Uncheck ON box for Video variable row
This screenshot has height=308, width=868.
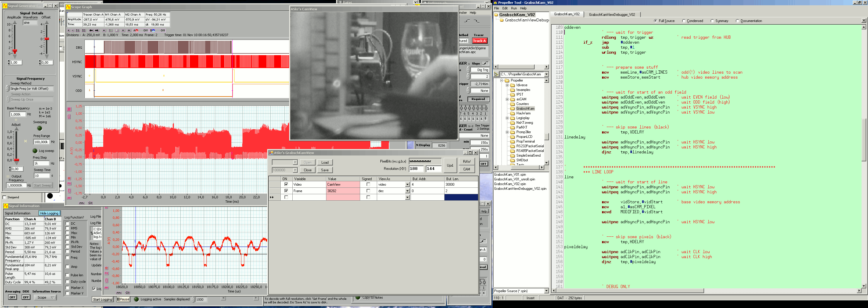pyautogui.click(x=286, y=184)
